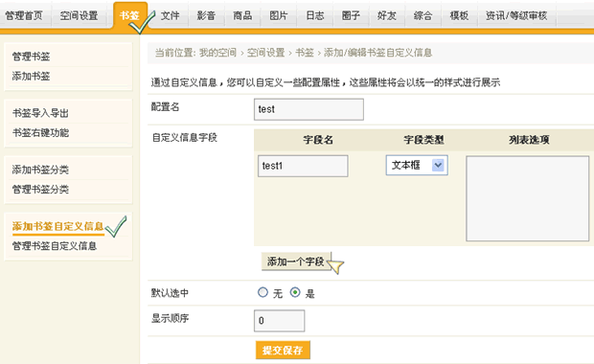Select the 书签 tab
Viewport: 594px width, 364px height.
(129, 15)
